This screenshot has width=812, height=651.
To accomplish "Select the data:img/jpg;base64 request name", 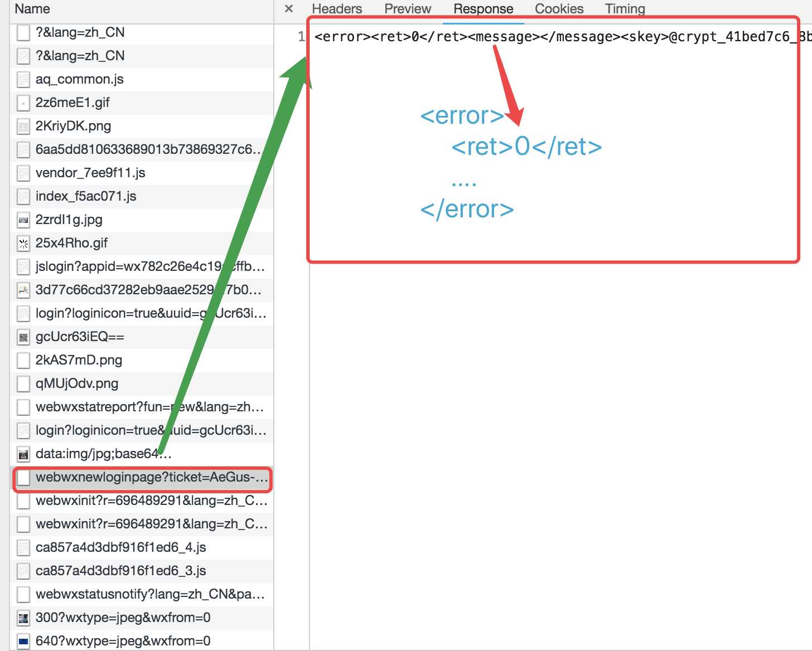I will 104,454.
